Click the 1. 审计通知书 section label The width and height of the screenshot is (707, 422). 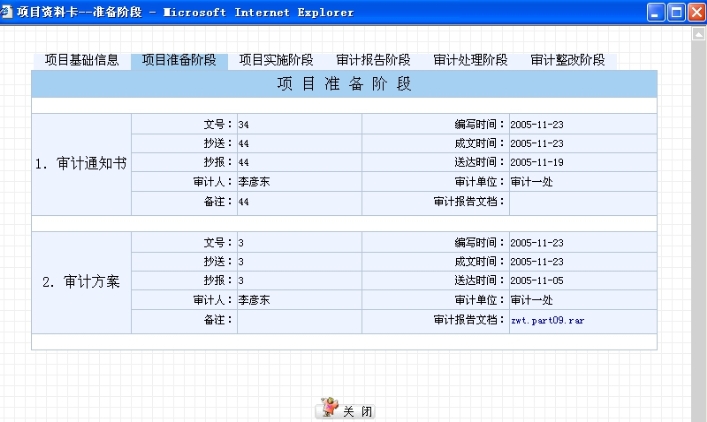coord(81,163)
